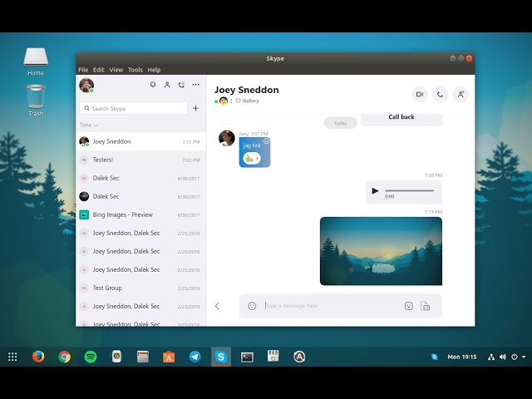Open the power icon in tray
Viewport: 532px width, 399px height.
(x=515, y=357)
